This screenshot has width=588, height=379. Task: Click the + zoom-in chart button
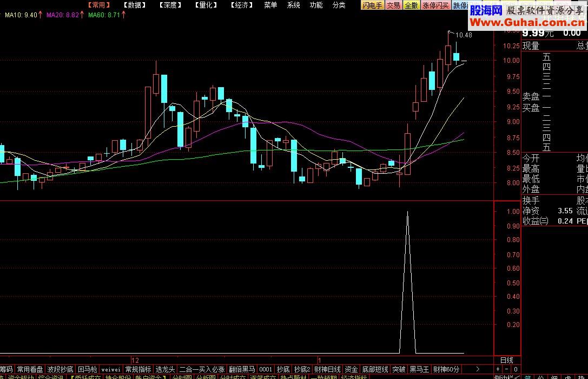[498, 369]
